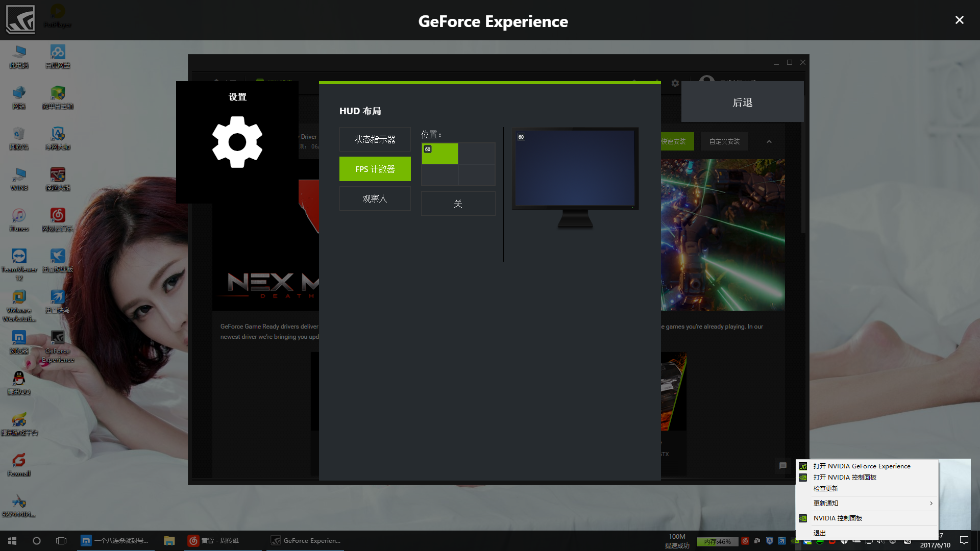Switch to the 一个八连杀就封号 browser taskbar item
This screenshot has width=980, height=551.
(x=115, y=540)
